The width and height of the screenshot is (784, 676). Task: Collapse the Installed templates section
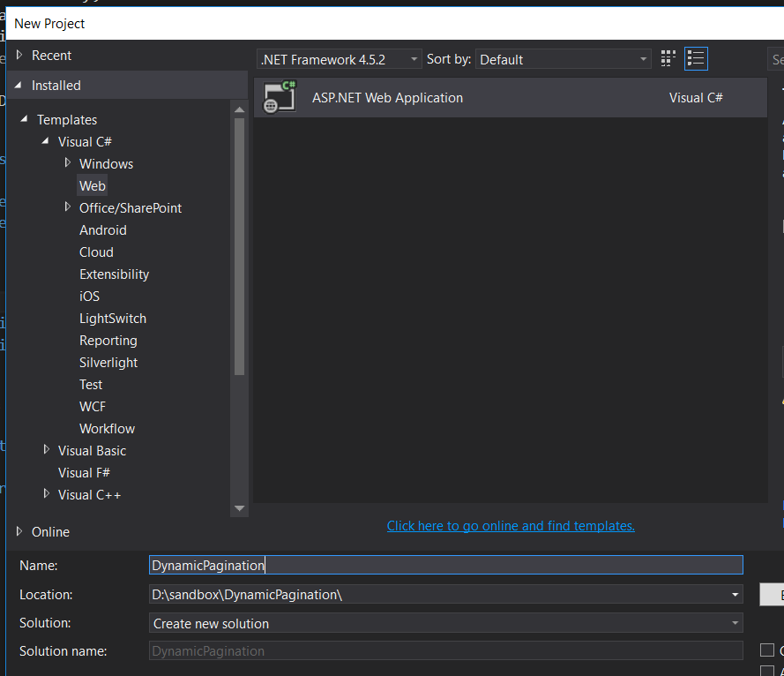[x=19, y=85]
